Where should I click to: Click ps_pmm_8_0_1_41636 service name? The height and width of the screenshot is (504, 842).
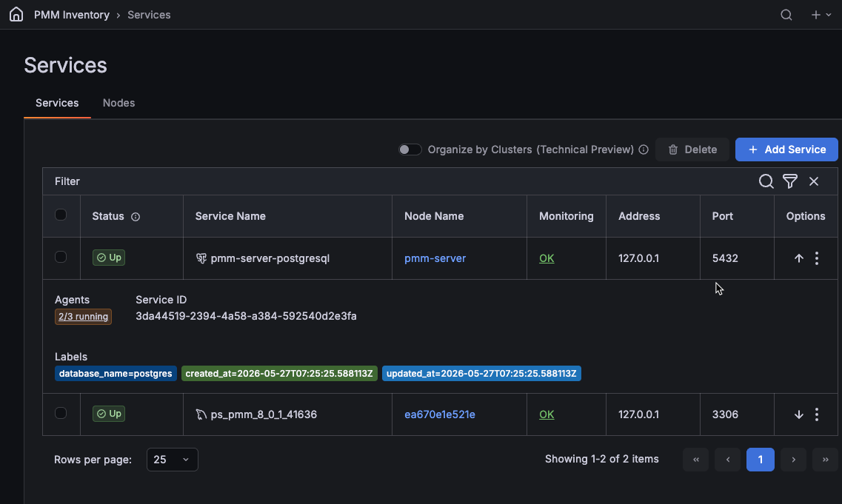pos(264,415)
